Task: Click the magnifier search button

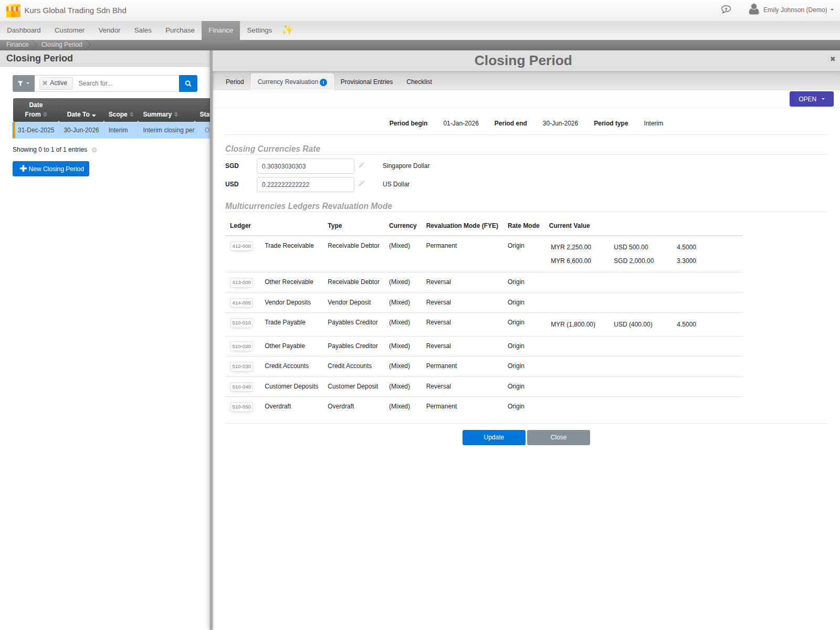Action: [188, 83]
